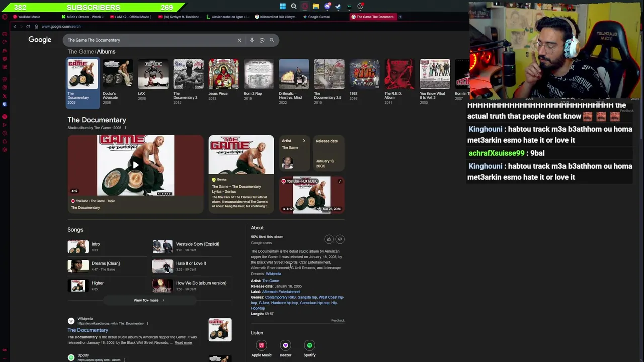Open The Documentary Wikipedia result title
Screen dimensions: 644x362
coord(88,330)
